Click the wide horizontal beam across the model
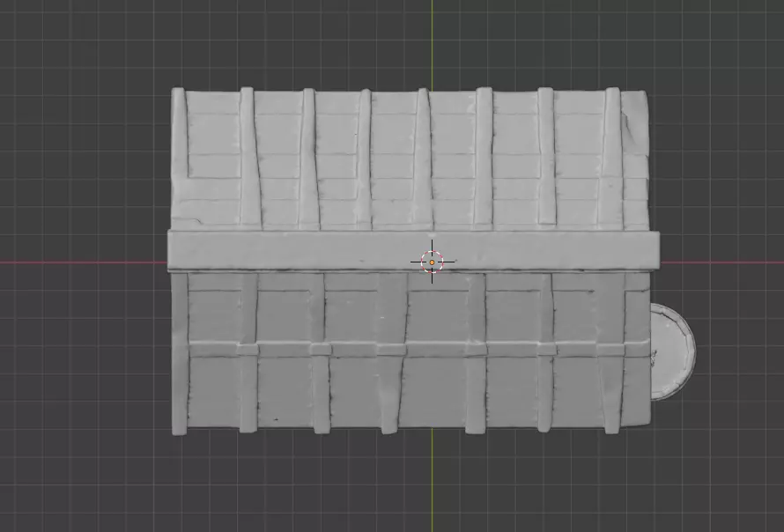 coord(413,250)
